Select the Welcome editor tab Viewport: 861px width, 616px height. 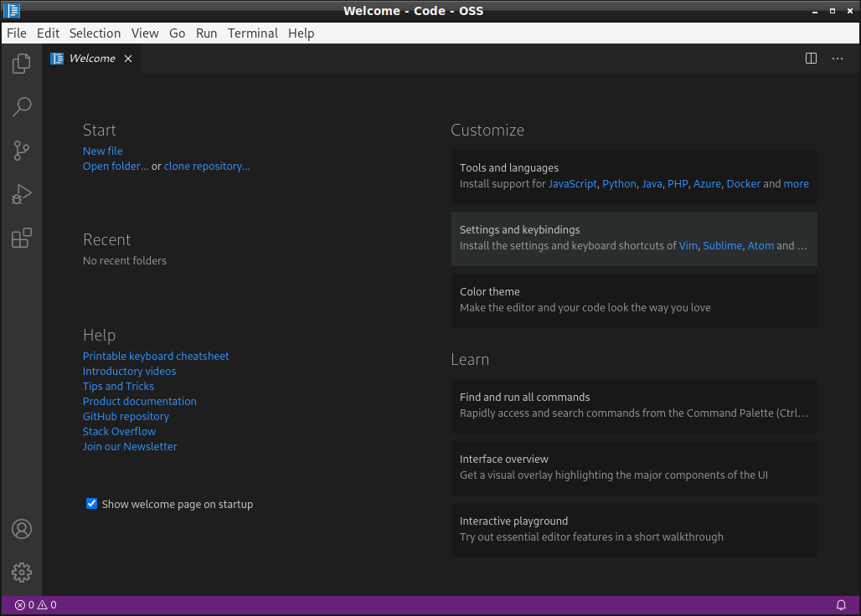92,59
